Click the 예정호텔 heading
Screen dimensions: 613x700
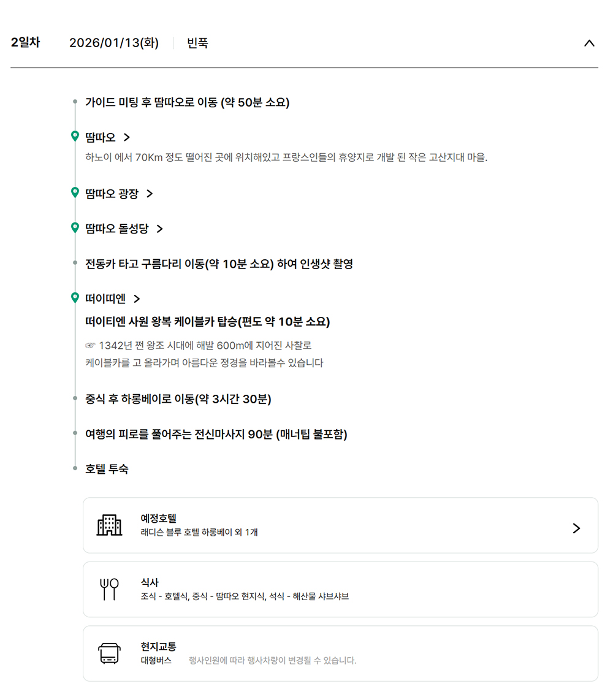[x=158, y=519]
